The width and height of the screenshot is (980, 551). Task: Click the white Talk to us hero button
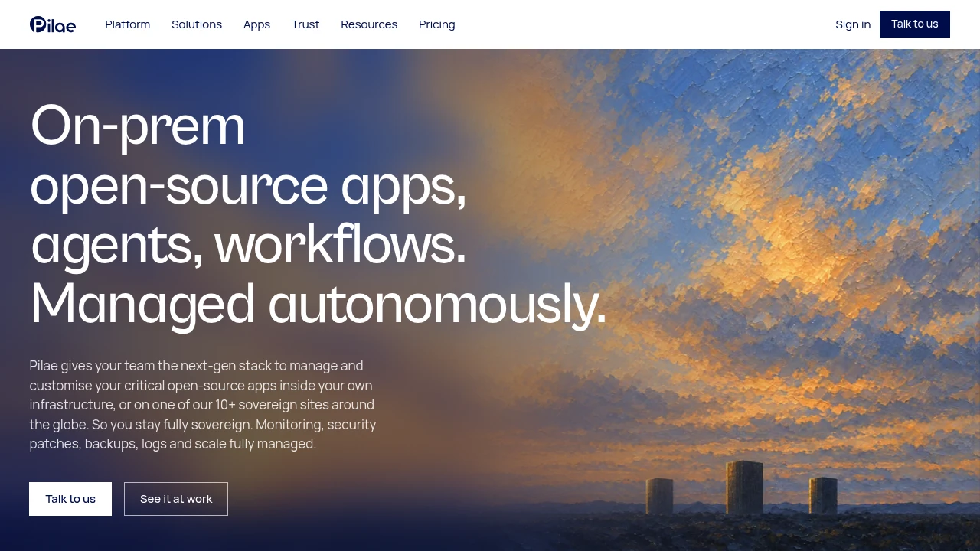click(x=70, y=499)
